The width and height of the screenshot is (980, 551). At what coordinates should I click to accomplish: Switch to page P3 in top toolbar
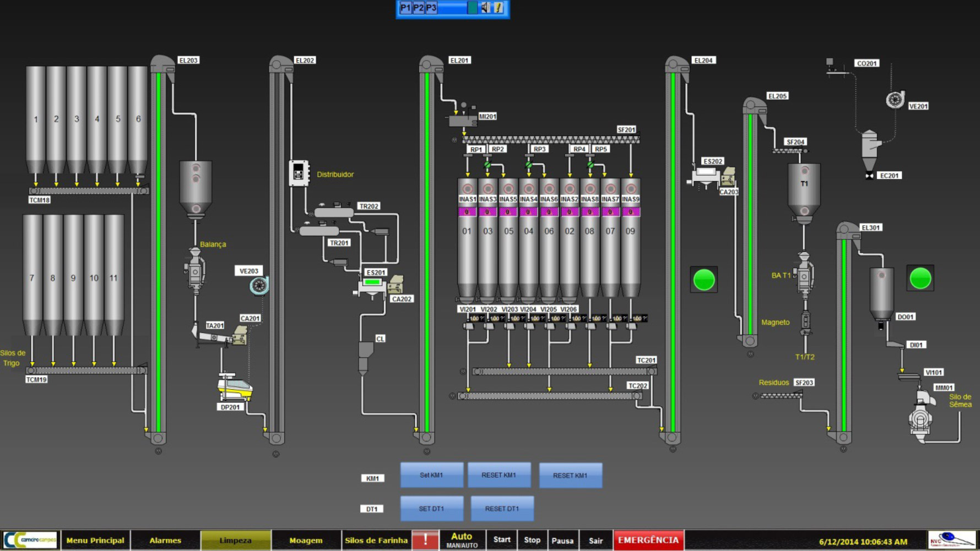coord(431,8)
